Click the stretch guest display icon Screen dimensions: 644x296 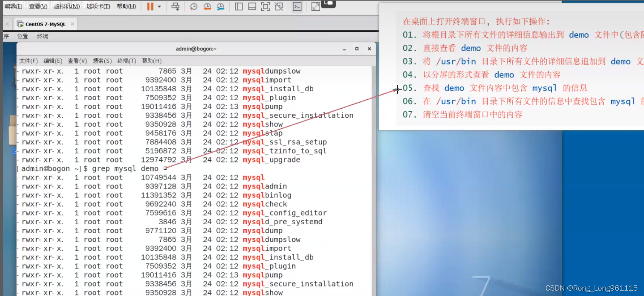click(x=316, y=7)
